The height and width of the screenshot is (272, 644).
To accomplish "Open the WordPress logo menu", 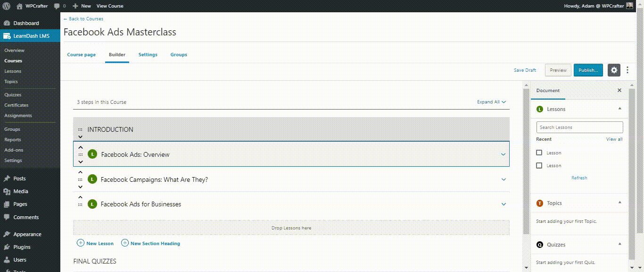I will pyautogui.click(x=6, y=6).
